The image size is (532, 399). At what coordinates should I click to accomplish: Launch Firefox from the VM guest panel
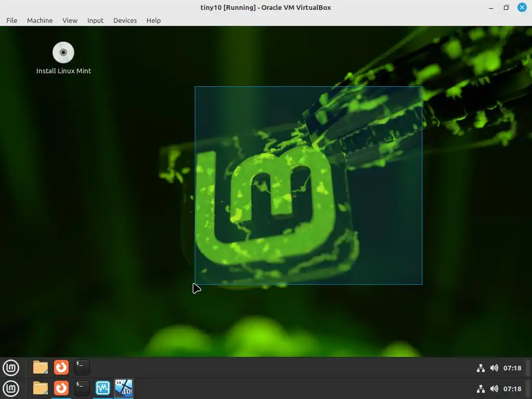(x=61, y=367)
